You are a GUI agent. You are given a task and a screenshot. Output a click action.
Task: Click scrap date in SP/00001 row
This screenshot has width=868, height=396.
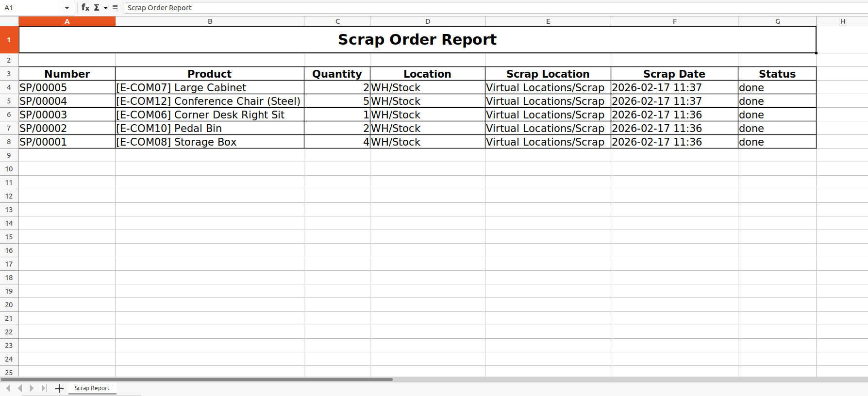click(x=674, y=142)
